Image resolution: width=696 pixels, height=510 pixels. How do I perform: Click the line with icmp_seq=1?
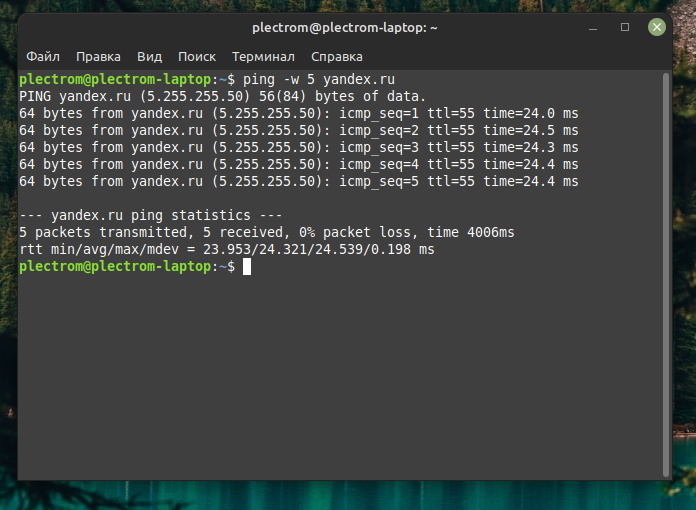(299, 113)
